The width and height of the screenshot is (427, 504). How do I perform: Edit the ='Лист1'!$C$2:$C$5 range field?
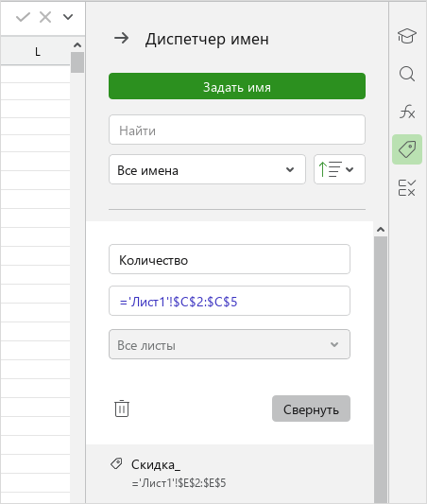pos(230,301)
